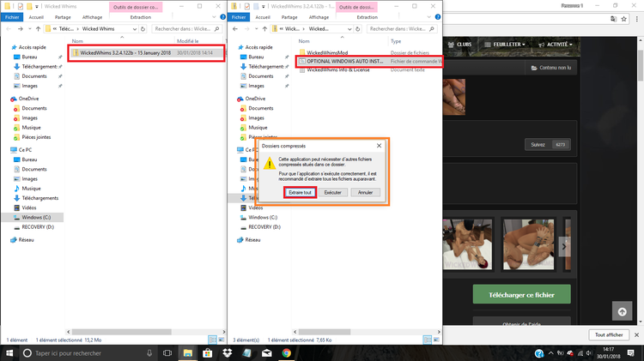
Task: Show next screenshot with carousel arrow
Action: [x=564, y=246]
